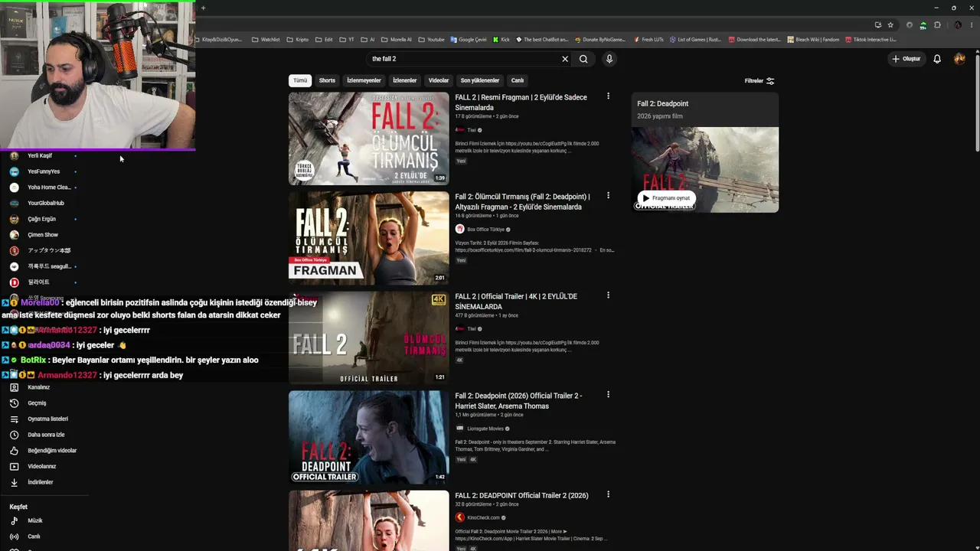Open the Donate ByNoGame... bookmark

pyautogui.click(x=599, y=40)
